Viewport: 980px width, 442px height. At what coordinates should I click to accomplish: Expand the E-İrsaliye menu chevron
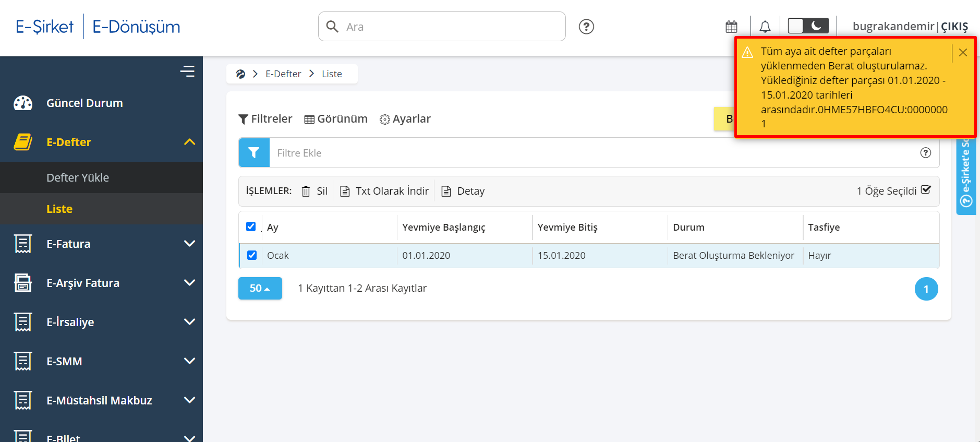pyautogui.click(x=190, y=322)
